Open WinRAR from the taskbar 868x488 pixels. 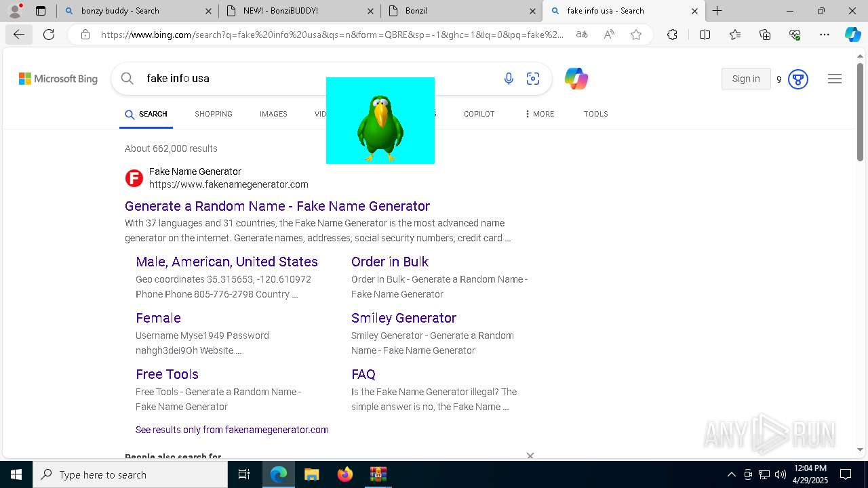pyautogui.click(x=378, y=474)
